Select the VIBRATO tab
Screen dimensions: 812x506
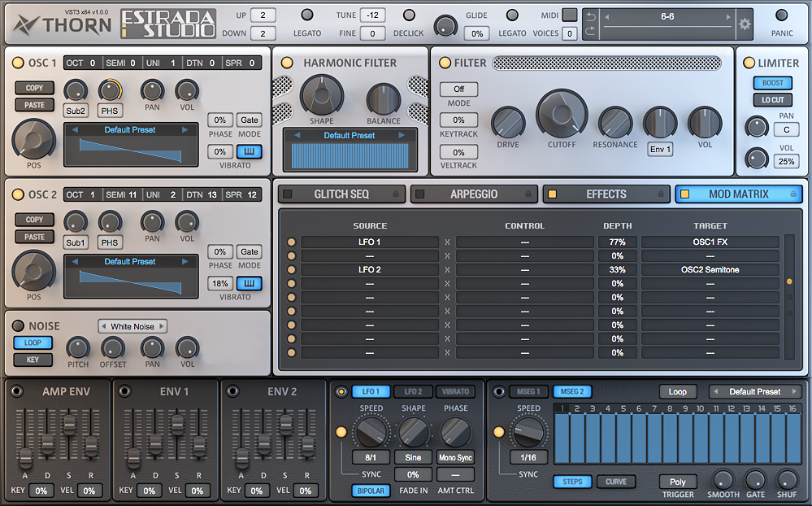455,391
